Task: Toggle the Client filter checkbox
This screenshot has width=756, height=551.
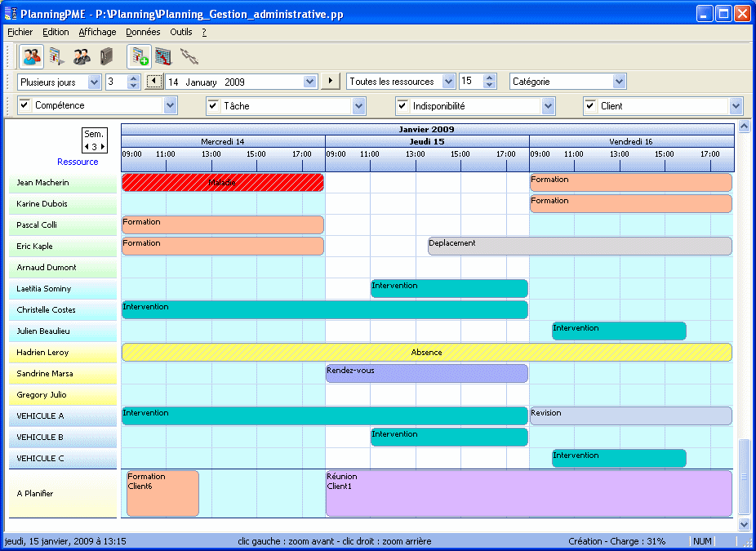Action: pyautogui.click(x=590, y=105)
